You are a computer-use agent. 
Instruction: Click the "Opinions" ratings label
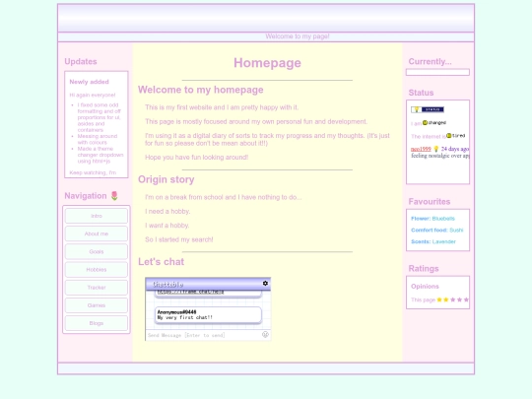click(x=425, y=287)
